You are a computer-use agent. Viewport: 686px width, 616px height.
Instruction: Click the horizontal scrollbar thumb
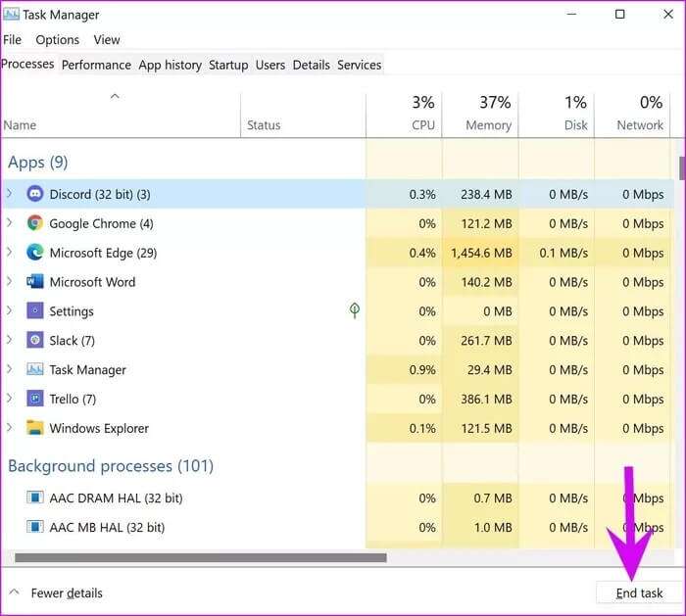coord(200,557)
